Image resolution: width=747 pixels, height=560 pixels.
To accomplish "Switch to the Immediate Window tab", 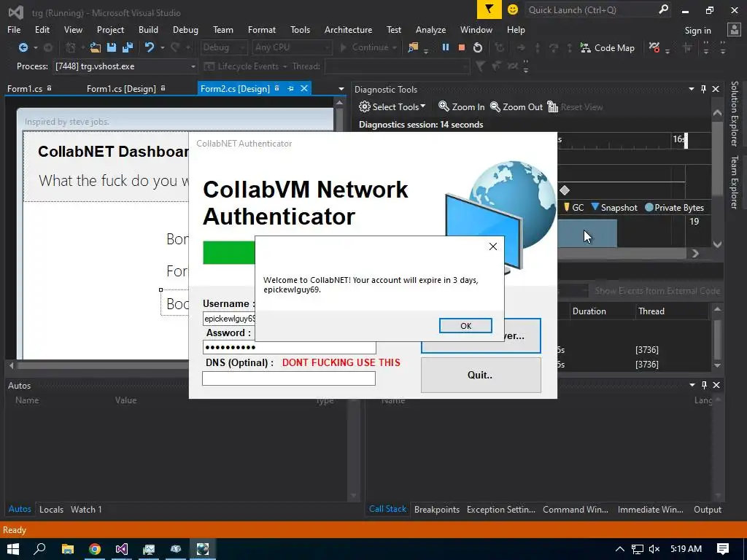I will coord(650,509).
